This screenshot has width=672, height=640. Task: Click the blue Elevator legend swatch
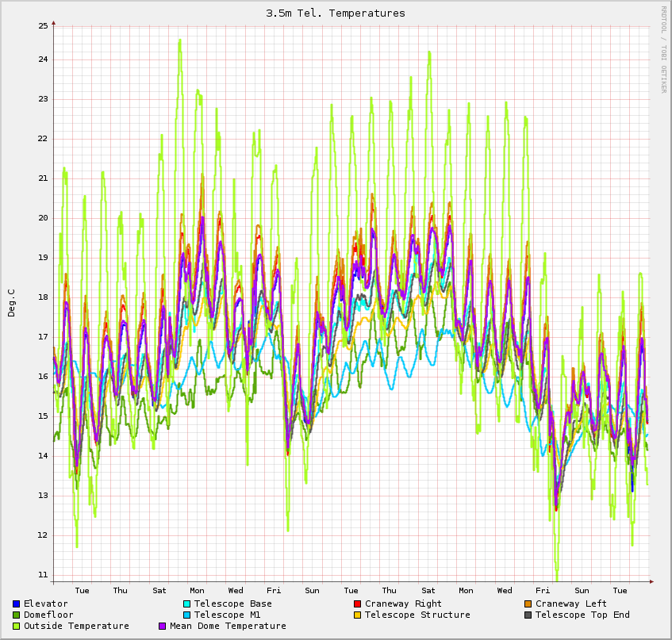coord(17,604)
